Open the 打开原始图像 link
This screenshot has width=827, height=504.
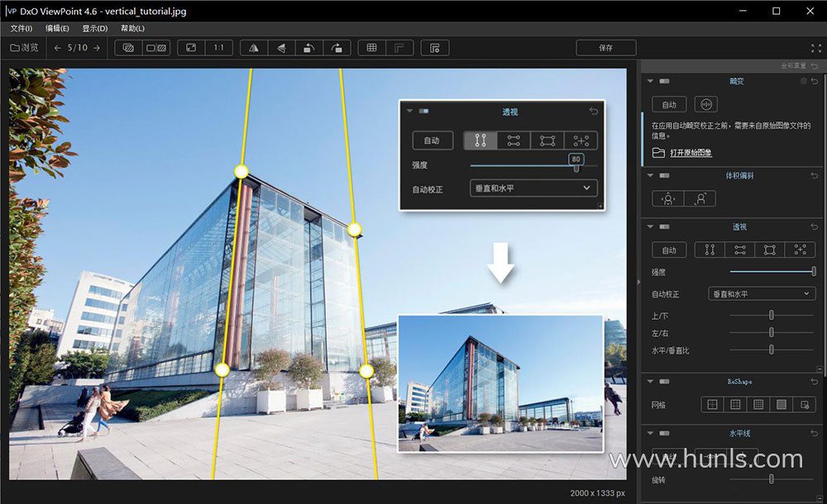click(691, 153)
